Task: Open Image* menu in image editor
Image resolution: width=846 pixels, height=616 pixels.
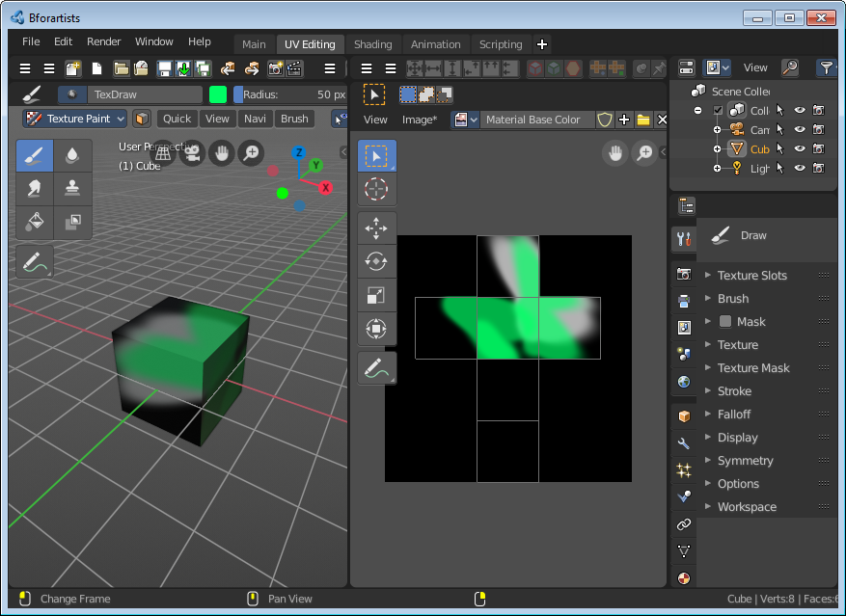Action: pos(420,120)
